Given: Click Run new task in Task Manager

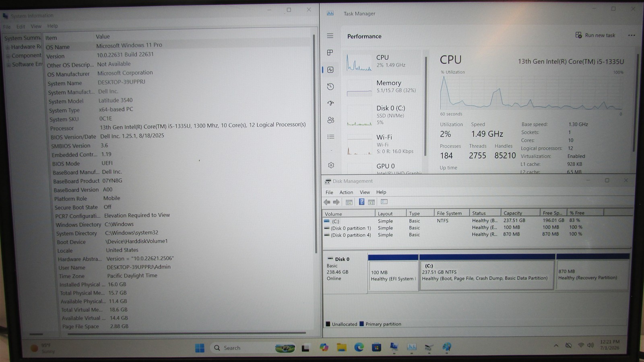Looking at the screenshot, I should pyautogui.click(x=595, y=35).
